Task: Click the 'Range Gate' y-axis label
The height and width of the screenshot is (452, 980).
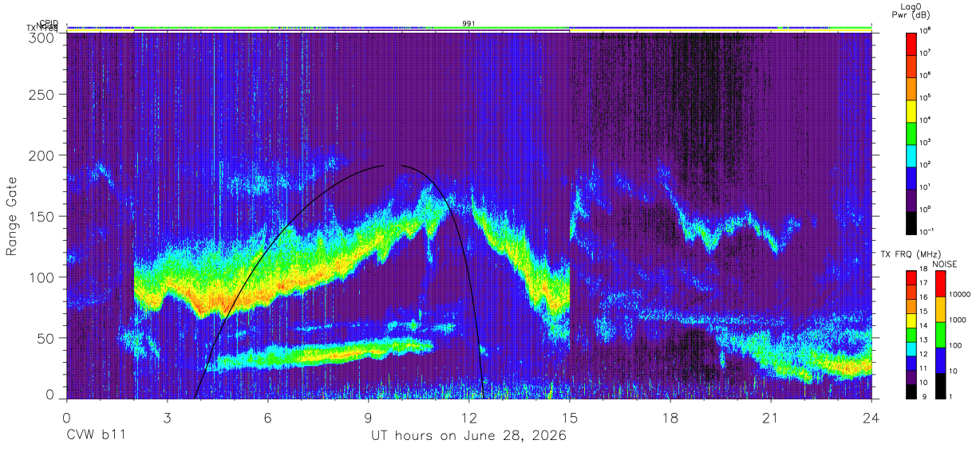Action: [x=12, y=217]
